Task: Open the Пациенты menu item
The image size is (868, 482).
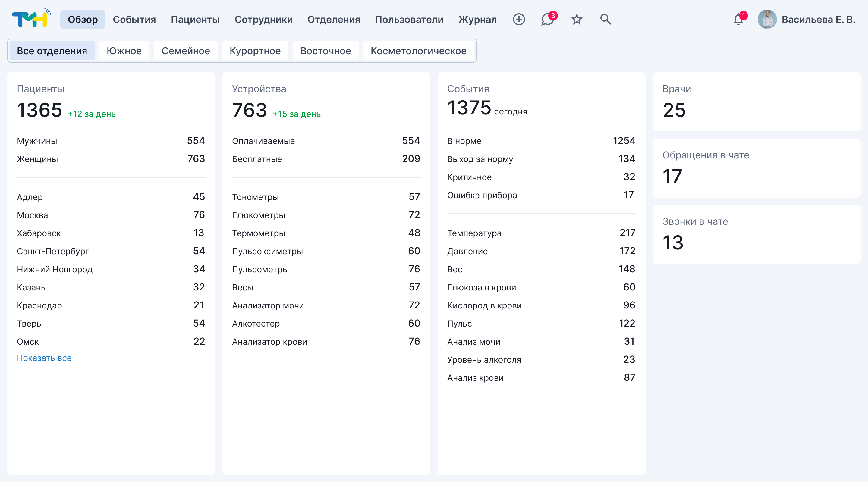Action: pyautogui.click(x=195, y=20)
